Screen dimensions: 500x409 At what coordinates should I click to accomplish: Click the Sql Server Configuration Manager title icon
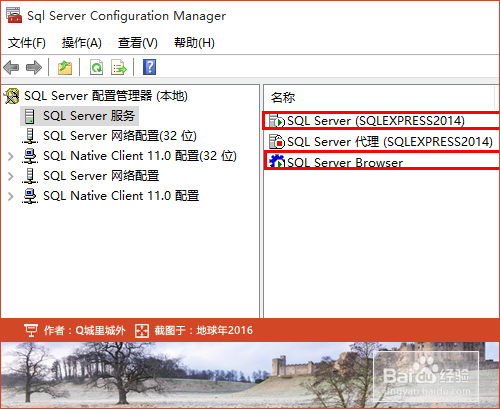[x=14, y=15]
